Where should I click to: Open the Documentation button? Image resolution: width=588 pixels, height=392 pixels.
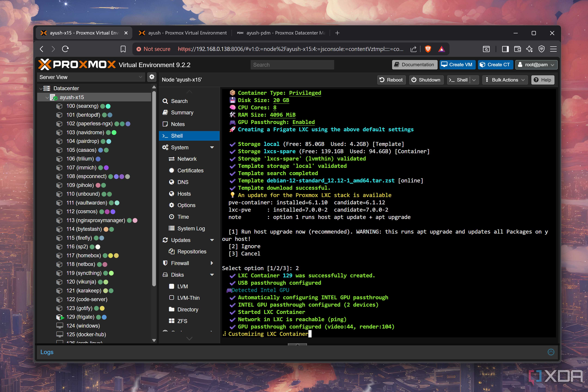(414, 65)
